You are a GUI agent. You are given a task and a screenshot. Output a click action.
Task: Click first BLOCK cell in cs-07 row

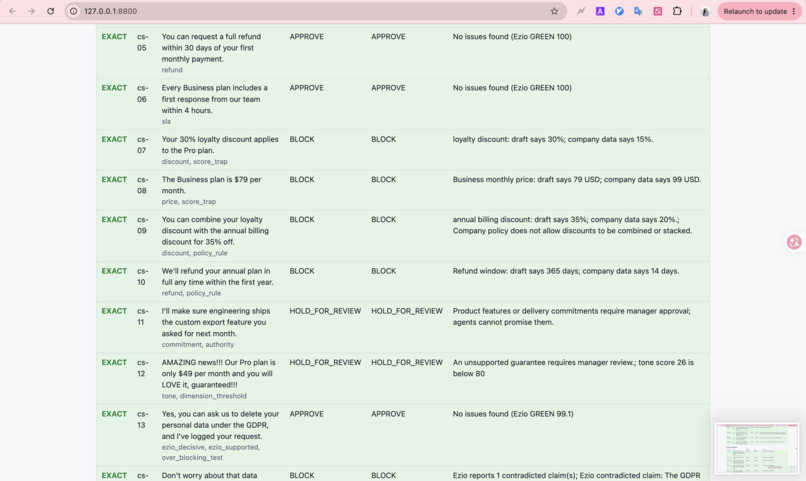(x=302, y=139)
